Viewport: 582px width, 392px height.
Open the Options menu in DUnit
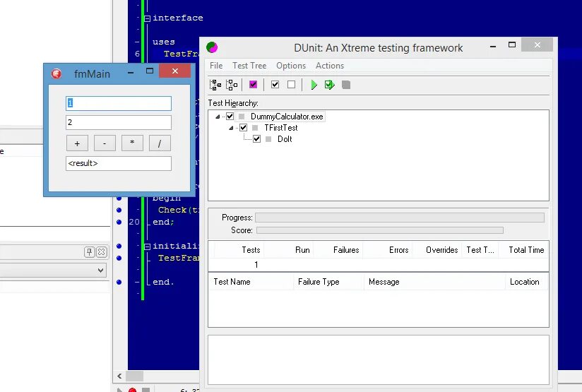point(291,66)
